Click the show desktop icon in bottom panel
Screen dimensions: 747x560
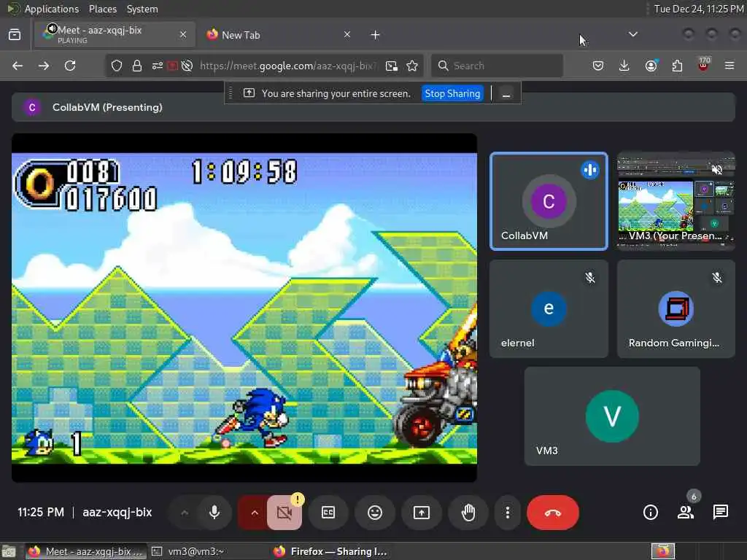pyautogui.click(x=9, y=551)
